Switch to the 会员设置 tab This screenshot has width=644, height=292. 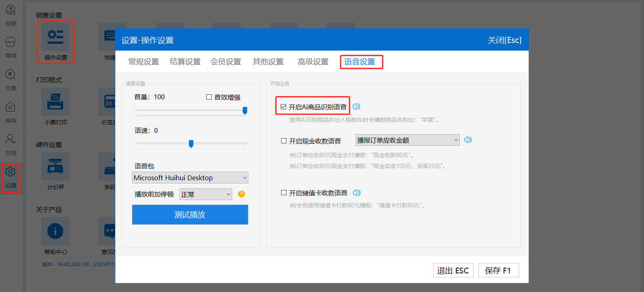pos(226,62)
